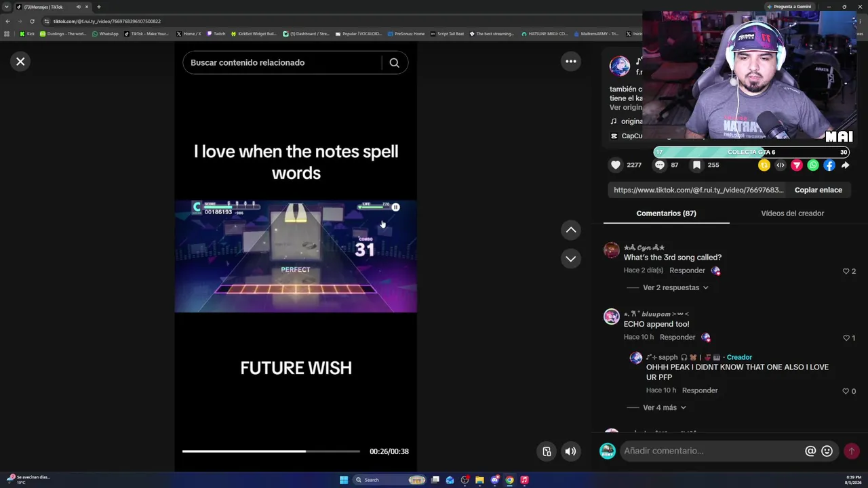Open the emoji picker in comment box
The width and height of the screenshot is (868, 488).
[827, 451]
